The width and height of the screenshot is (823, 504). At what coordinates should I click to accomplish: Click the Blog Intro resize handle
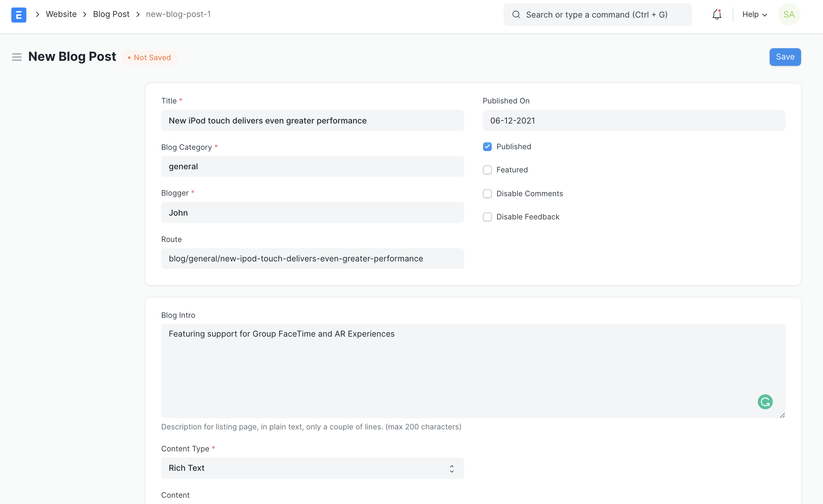[x=782, y=415]
